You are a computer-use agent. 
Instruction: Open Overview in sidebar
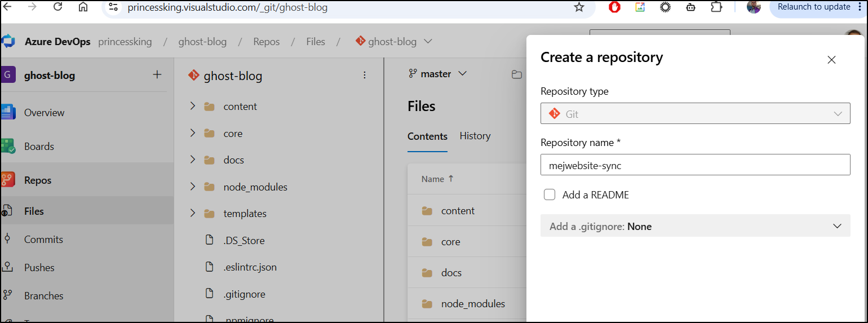tap(44, 113)
